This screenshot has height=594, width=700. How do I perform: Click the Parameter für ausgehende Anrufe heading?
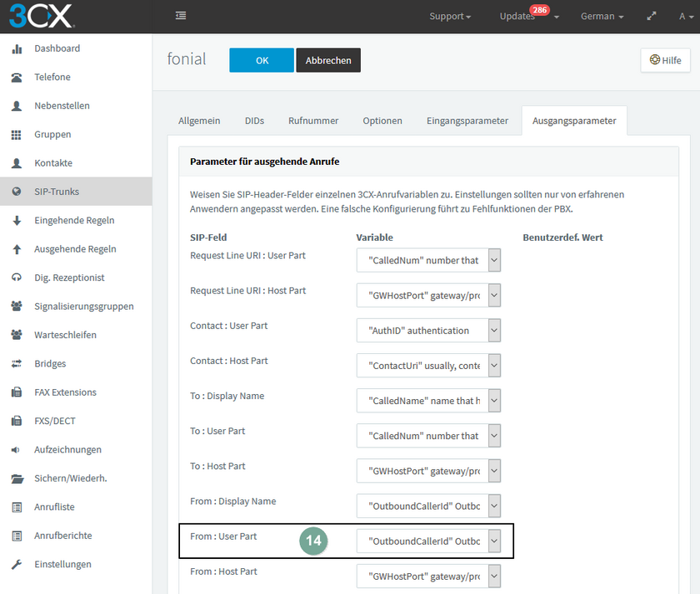click(x=265, y=162)
